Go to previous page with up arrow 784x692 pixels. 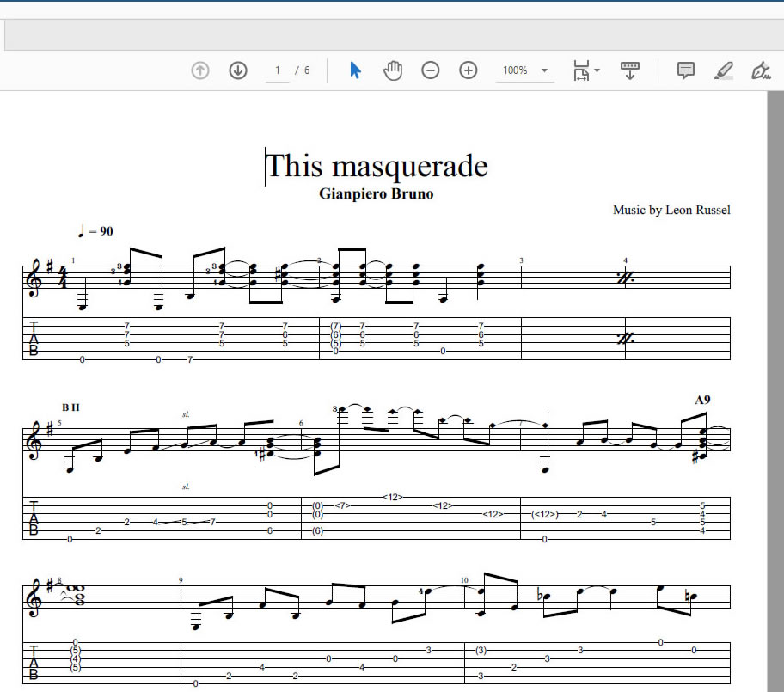click(200, 70)
